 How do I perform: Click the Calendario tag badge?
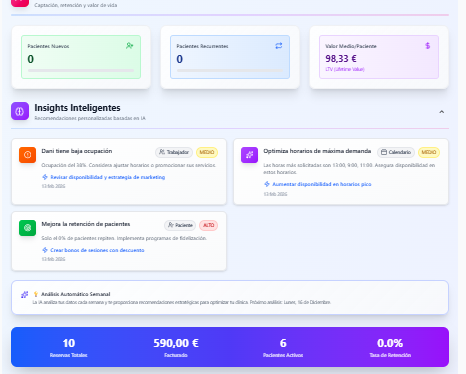(x=396, y=152)
